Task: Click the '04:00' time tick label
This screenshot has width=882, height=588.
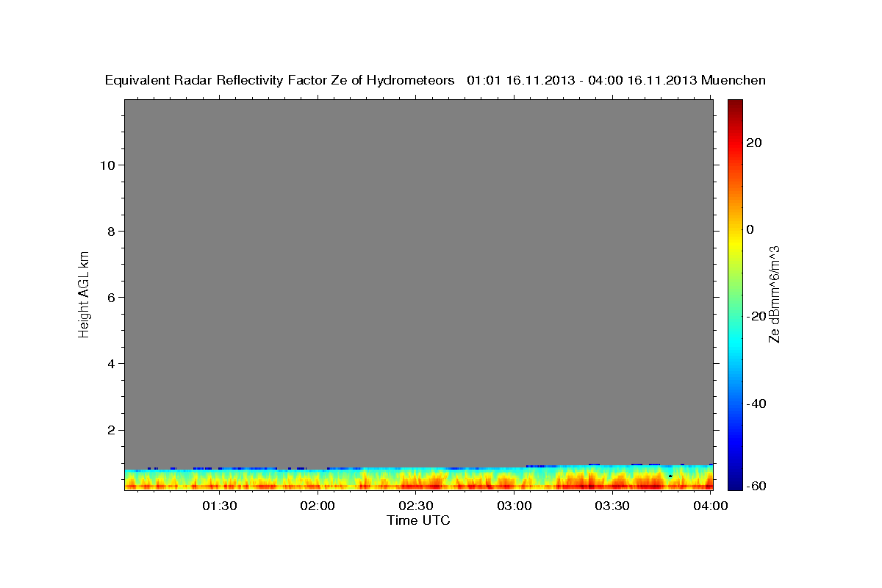Action: 711,506
